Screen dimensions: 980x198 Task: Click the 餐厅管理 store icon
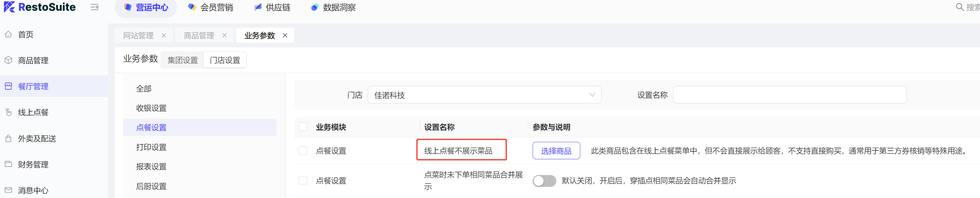[x=9, y=86]
